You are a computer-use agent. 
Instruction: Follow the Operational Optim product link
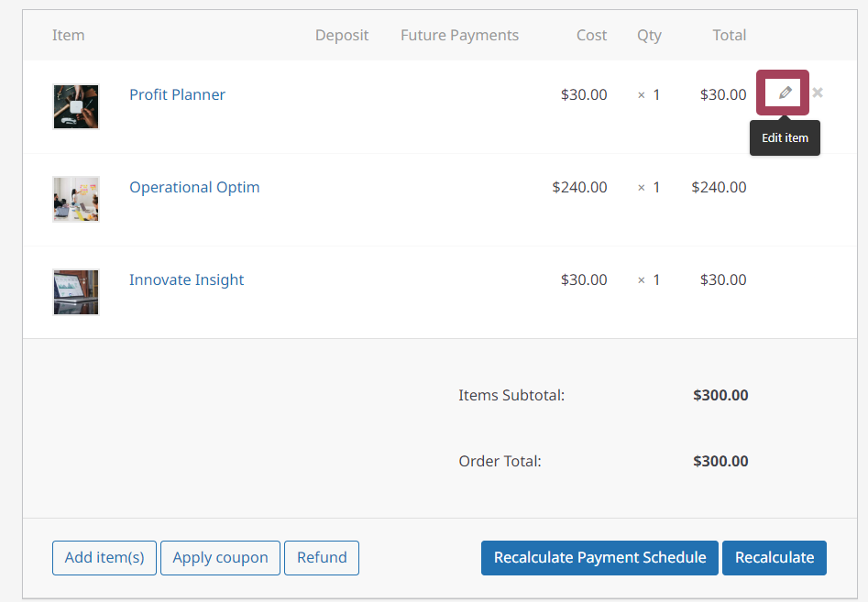(194, 187)
